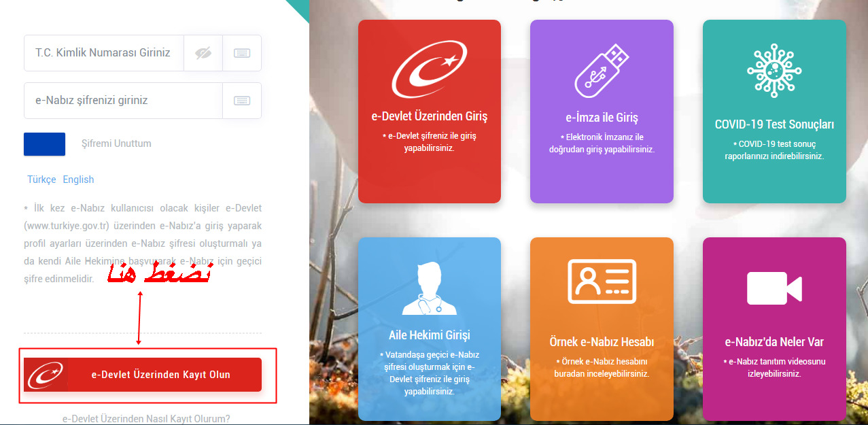Screen dimensions: 868x425
Task: Click the video camera icon
Action: coord(774,288)
